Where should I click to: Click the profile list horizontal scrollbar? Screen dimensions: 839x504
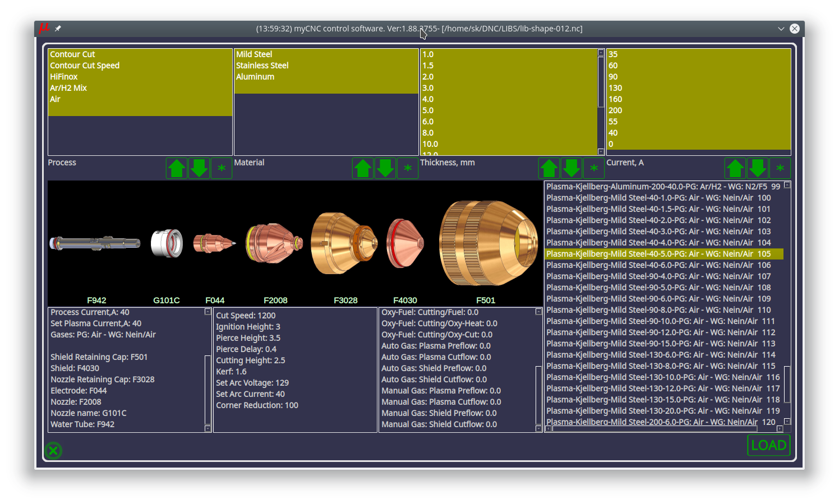(x=654, y=429)
